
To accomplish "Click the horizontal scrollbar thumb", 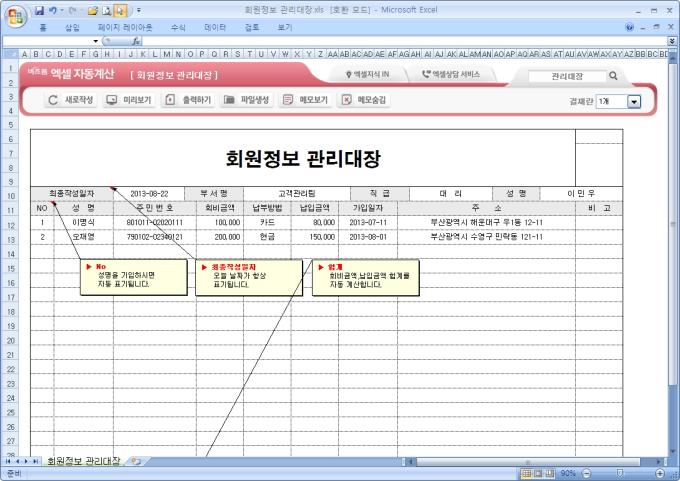I will [x=528, y=462].
